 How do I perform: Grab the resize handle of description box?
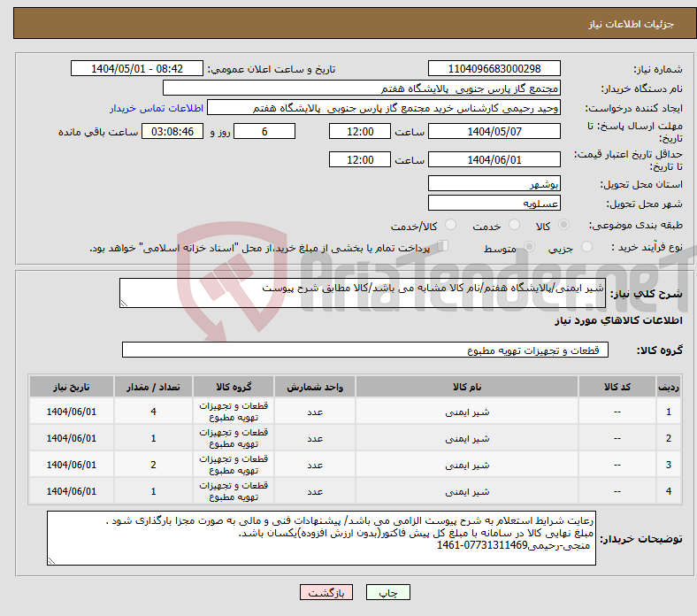[x=125, y=303]
